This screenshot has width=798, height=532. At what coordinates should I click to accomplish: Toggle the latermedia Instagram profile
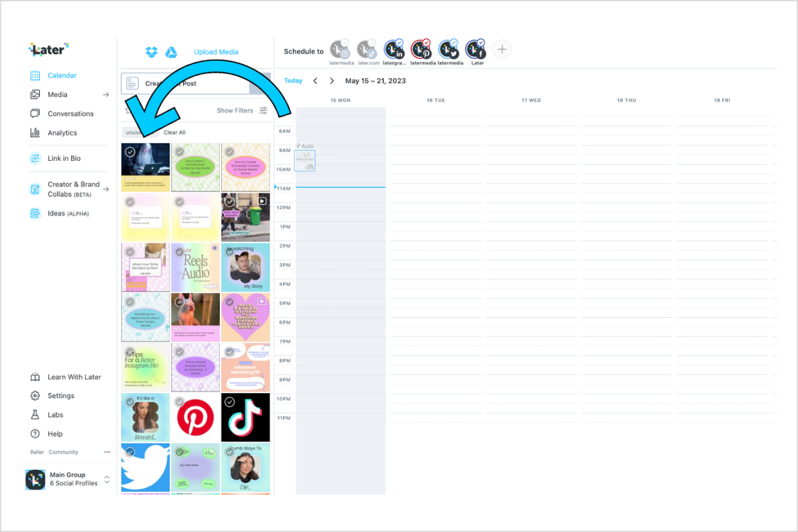(340, 50)
